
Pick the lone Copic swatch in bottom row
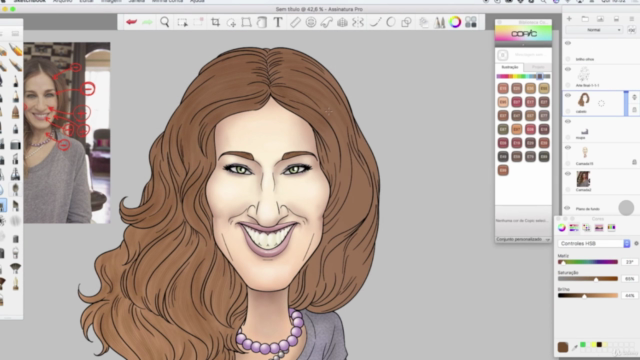point(503,170)
